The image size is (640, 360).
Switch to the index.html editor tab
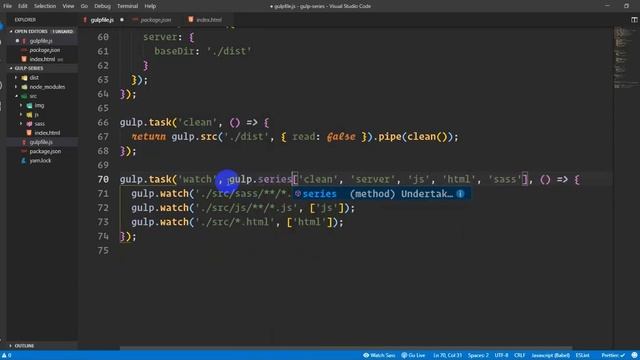pyautogui.click(x=209, y=20)
